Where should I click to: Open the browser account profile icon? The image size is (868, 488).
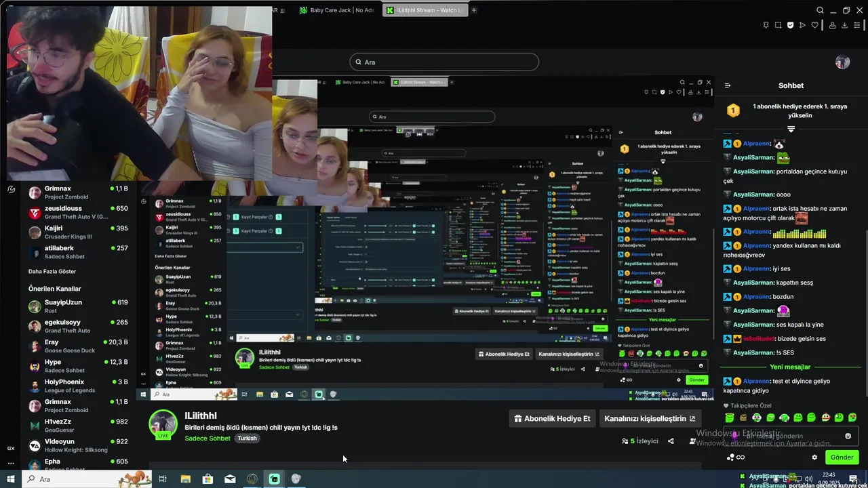[831, 25]
